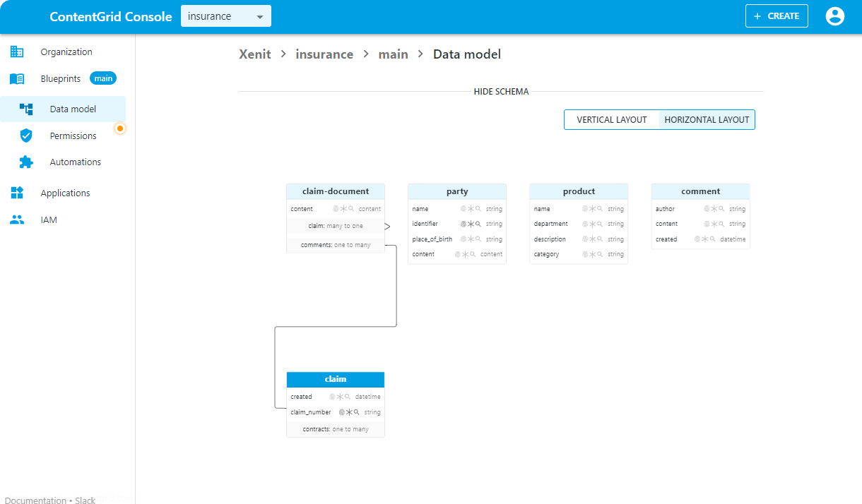Toggle Hide Schema
Screen dimensions: 862x504
pyautogui.click(x=501, y=92)
